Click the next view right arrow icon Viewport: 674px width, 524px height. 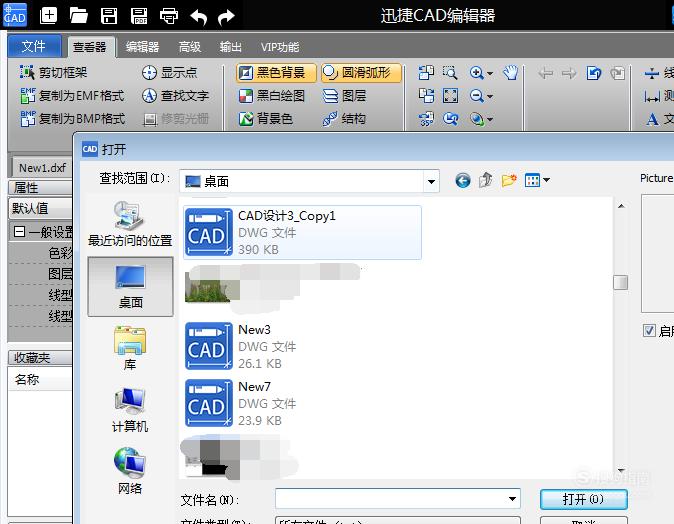click(x=569, y=73)
